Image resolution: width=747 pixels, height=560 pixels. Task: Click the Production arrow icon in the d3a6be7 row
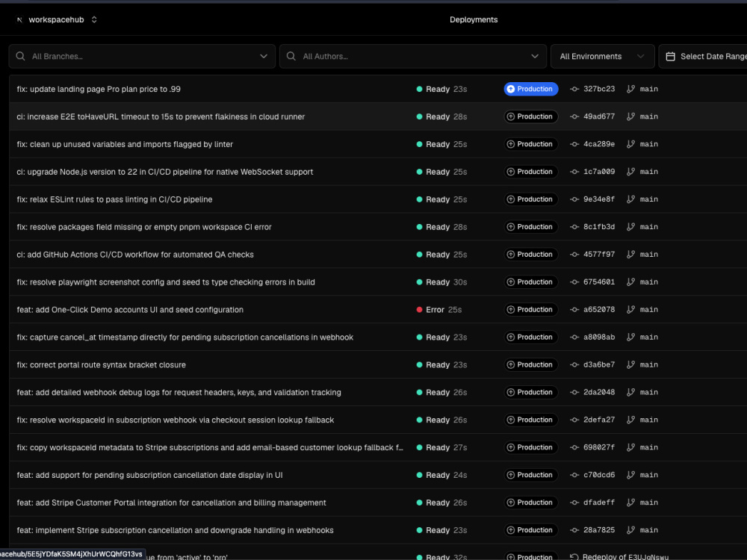pyautogui.click(x=511, y=365)
